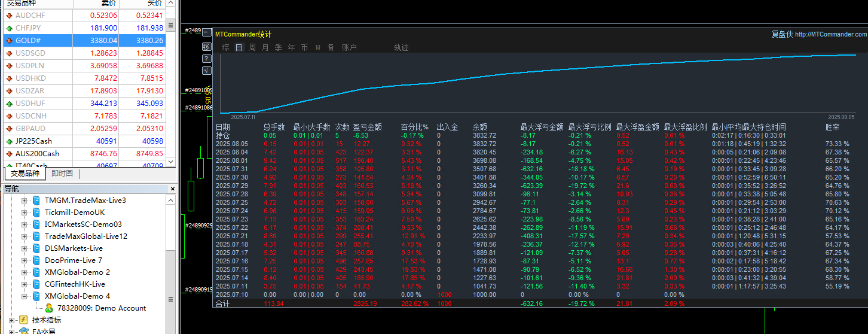This screenshot has height=334, width=868.
Task: Select the 币 currency statistics tab
Action: pos(304,47)
